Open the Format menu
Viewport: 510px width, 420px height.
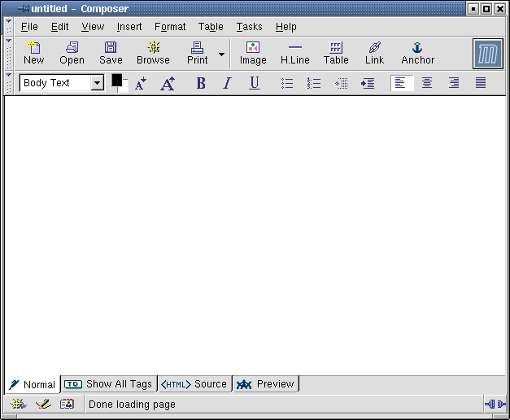[170, 27]
